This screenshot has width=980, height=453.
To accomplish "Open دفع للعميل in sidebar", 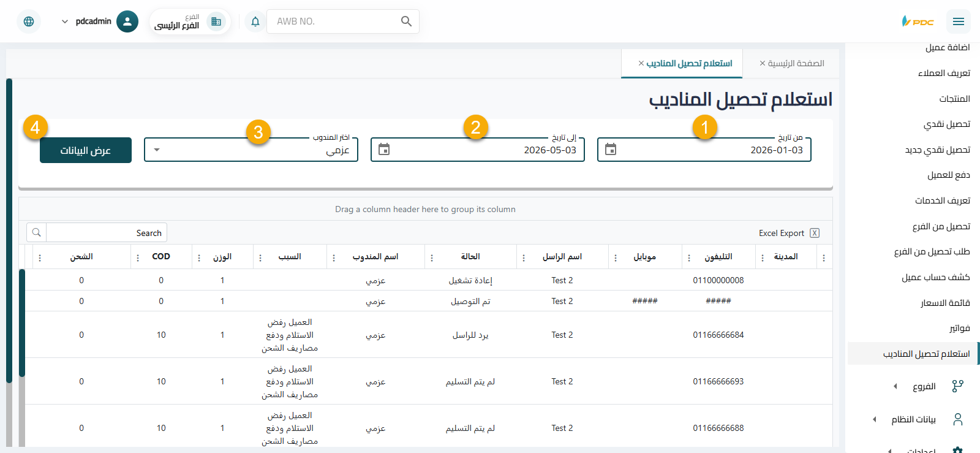I will [949, 175].
